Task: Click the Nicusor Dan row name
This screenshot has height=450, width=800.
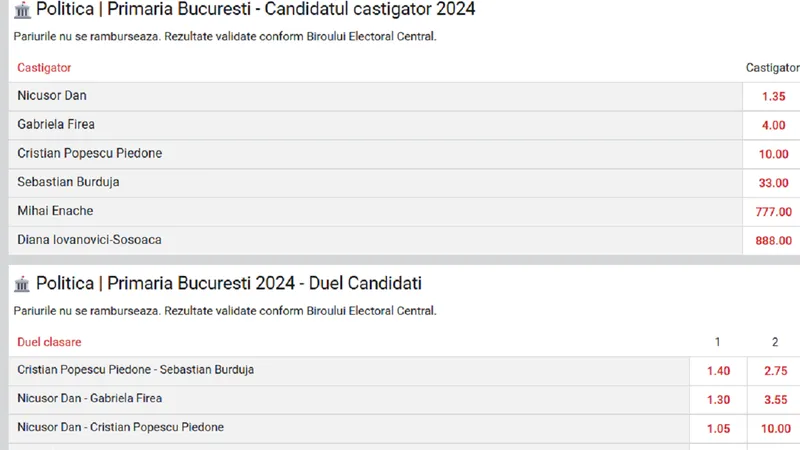Action: 52,95
